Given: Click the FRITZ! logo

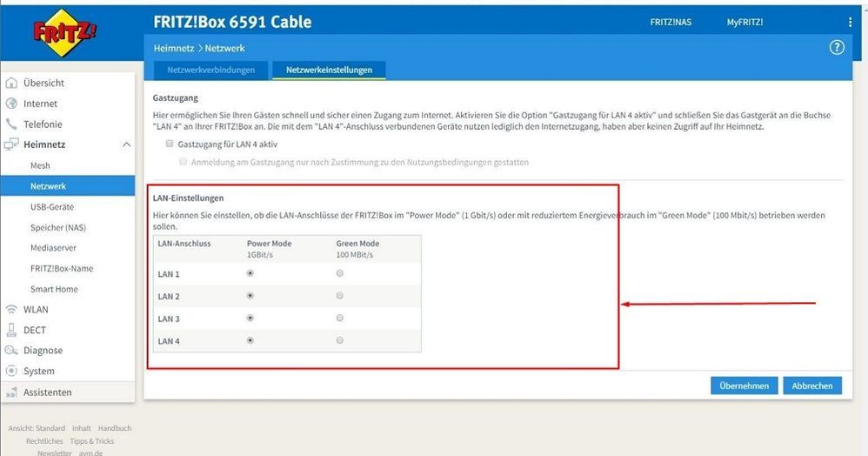Looking at the screenshot, I should [65, 33].
